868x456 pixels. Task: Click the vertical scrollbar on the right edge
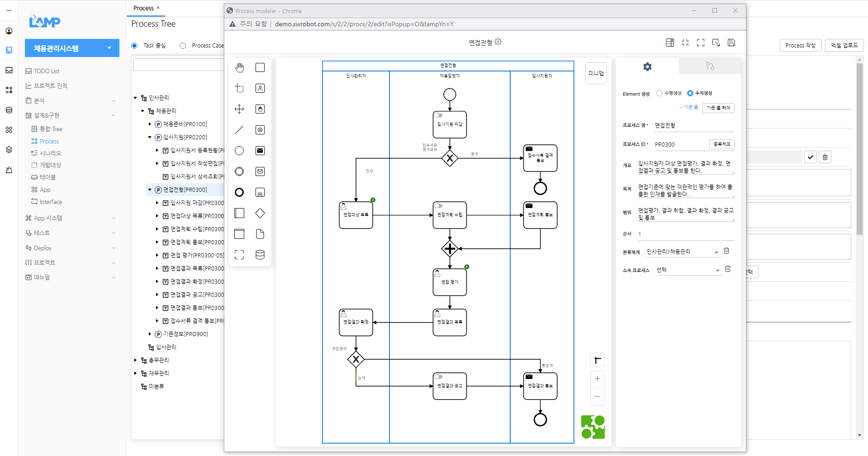859,149
